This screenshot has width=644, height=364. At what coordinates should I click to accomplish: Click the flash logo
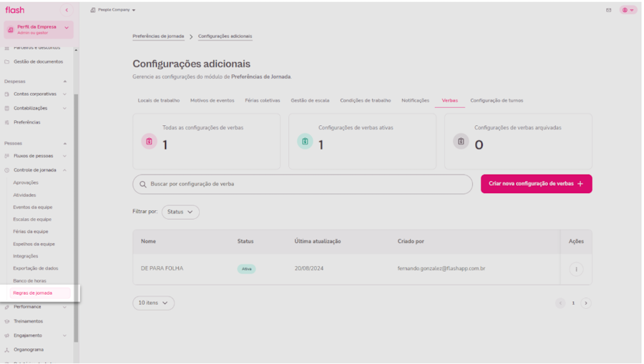click(x=15, y=10)
